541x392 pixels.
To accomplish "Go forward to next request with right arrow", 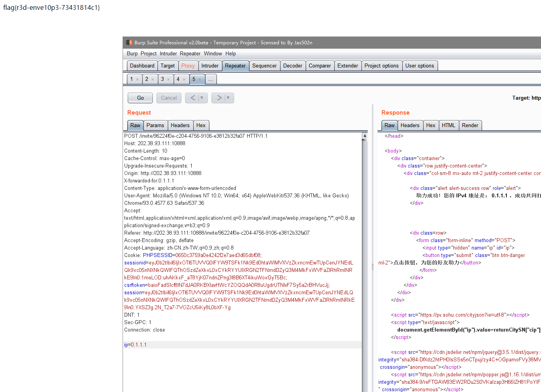I will coord(219,98).
